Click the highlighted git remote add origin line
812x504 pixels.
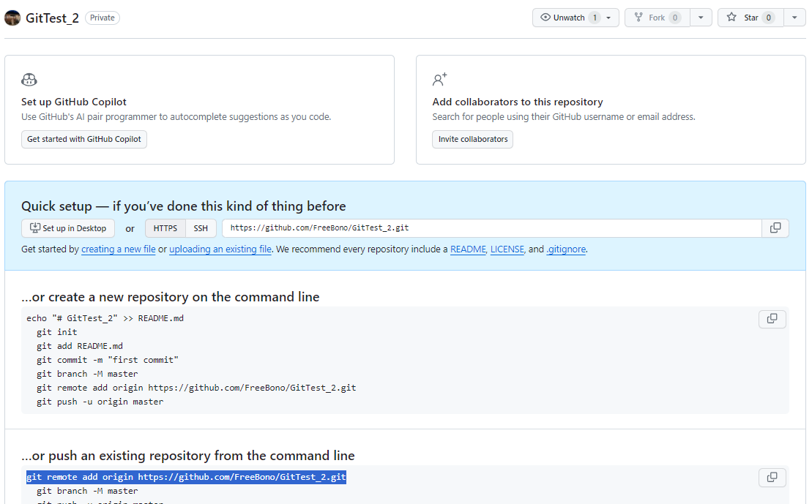pyautogui.click(x=187, y=477)
